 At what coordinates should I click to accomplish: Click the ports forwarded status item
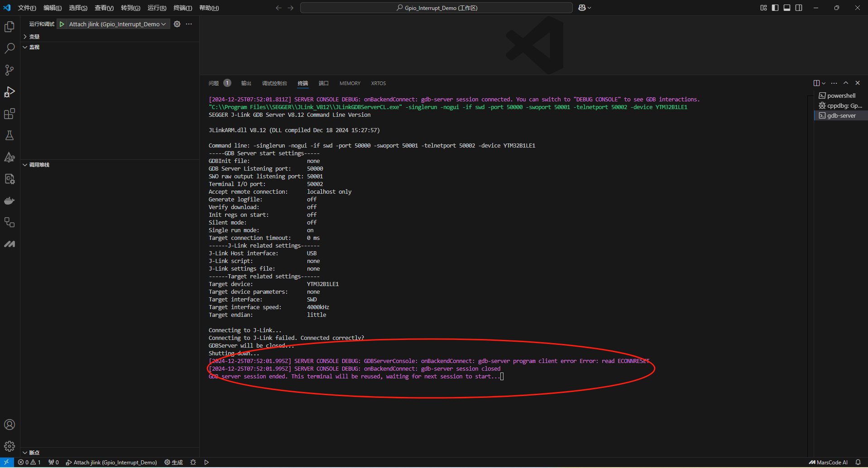(x=54, y=462)
